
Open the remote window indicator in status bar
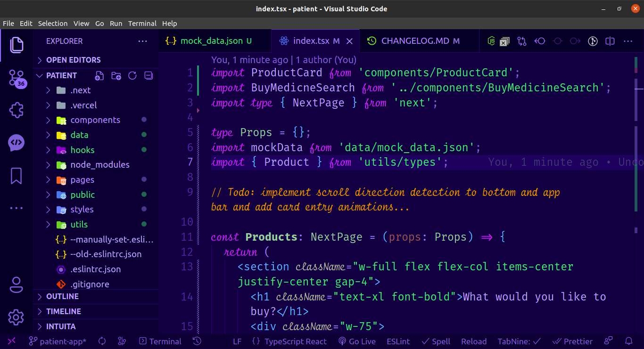[12, 341]
